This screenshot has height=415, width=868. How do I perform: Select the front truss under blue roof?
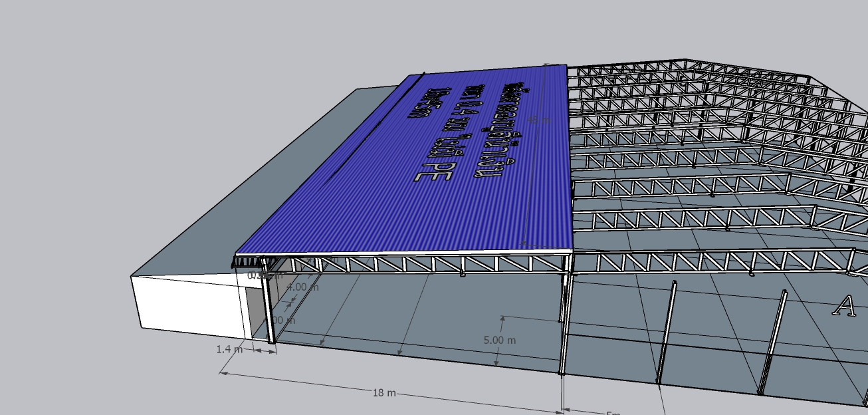(x=412, y=263)
